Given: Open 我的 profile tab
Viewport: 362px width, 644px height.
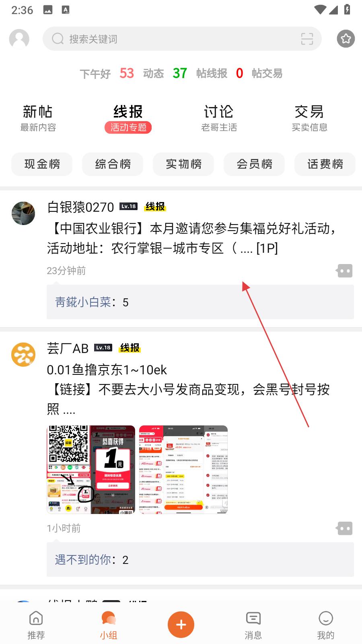Looking at the screenshot, I should tap(325, 625).
